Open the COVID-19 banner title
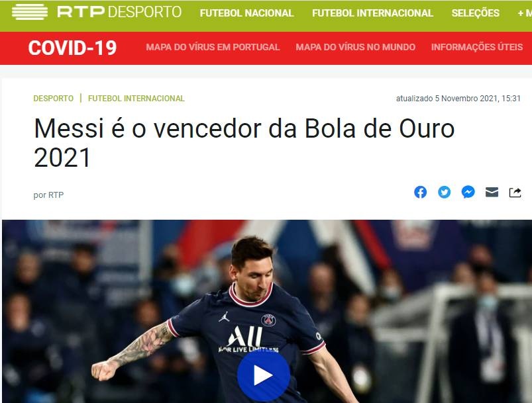The width and height of the screenshot is (532, 403). [72, 48]
